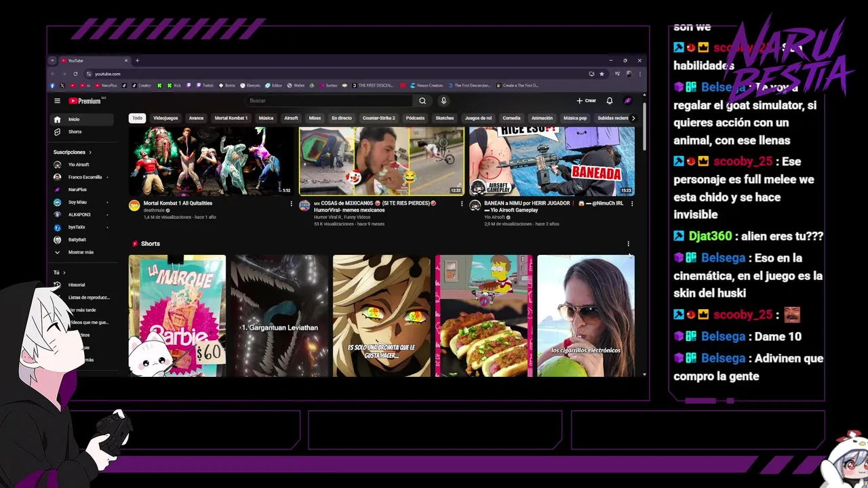Activate voice search microphone icon
This screenshot has height=488, width=868.
(x=443, y=101)
